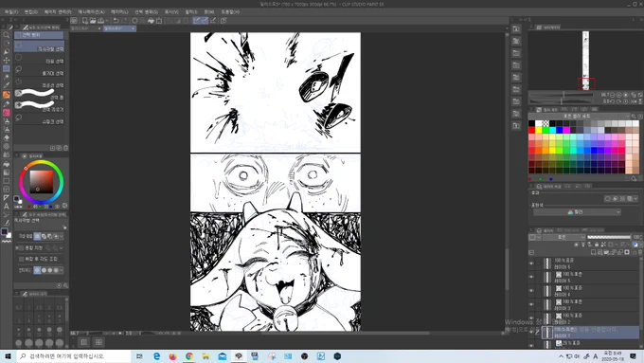The image size is (644, 363).
Task: Select the Auto select wand tool
Action: [x=7, y=78]
